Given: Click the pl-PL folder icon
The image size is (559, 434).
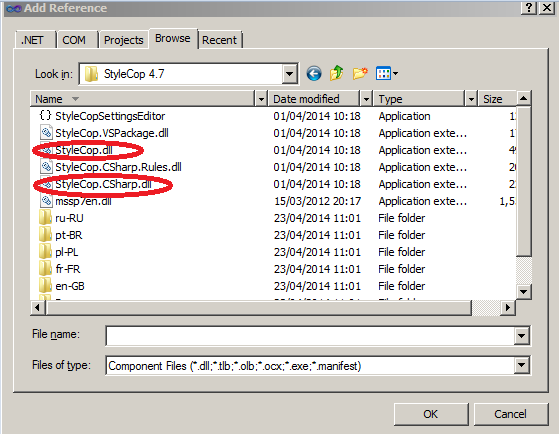Looking at the screenshot, I should (45, 252).
